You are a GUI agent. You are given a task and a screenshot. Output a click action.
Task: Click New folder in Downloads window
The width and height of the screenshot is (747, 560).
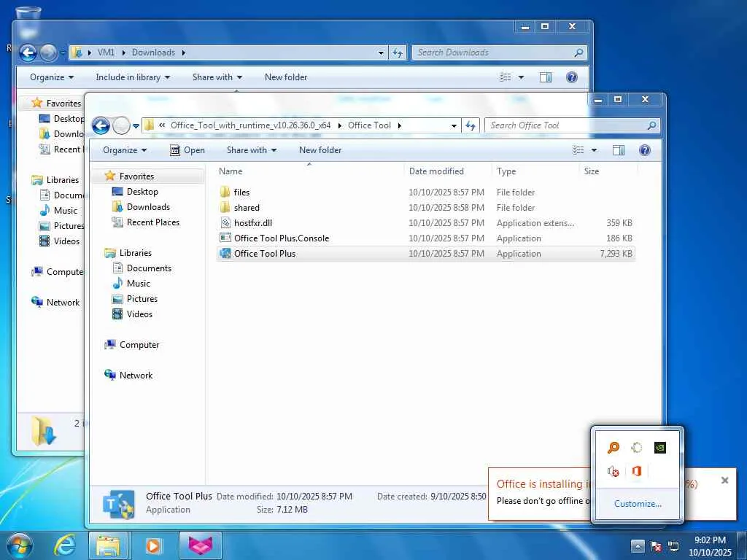coord(286,77)
